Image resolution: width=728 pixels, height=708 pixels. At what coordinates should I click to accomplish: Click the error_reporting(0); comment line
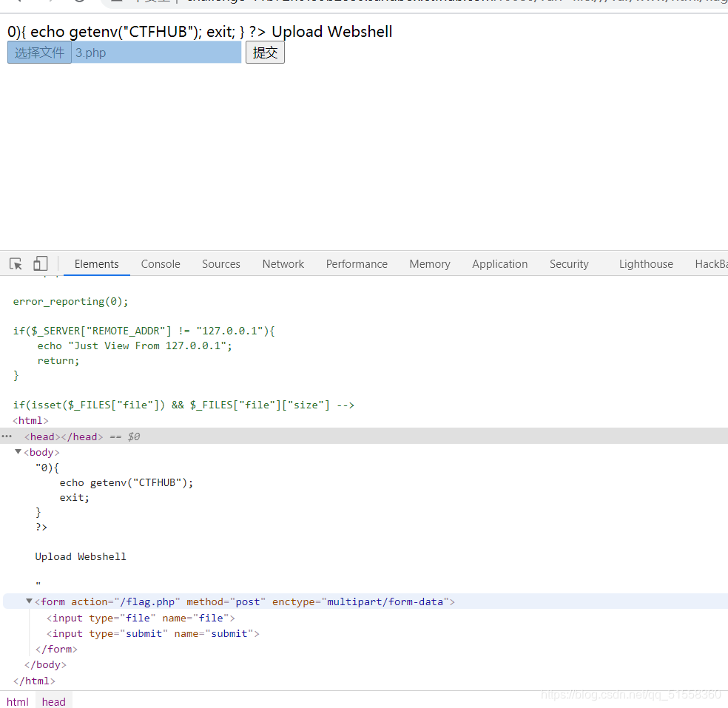tap(70, 301)
